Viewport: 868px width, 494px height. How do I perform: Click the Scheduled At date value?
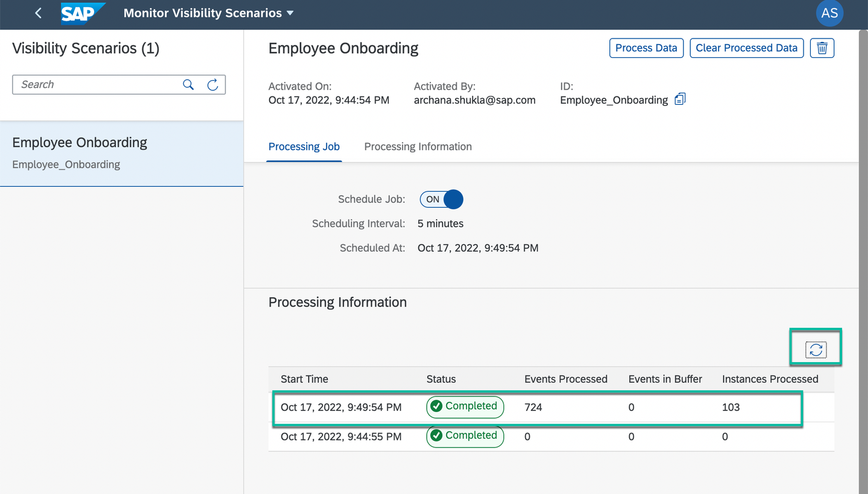478,248
